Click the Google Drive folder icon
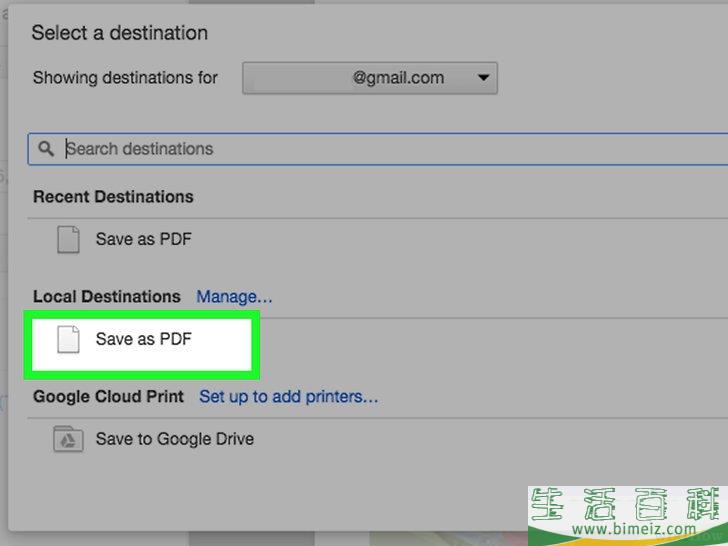The image size is (728, 546). [x=68, y=439]
